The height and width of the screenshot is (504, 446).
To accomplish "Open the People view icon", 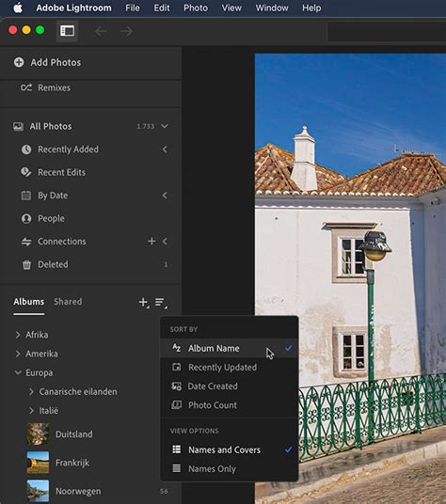I will coord(26,218).
